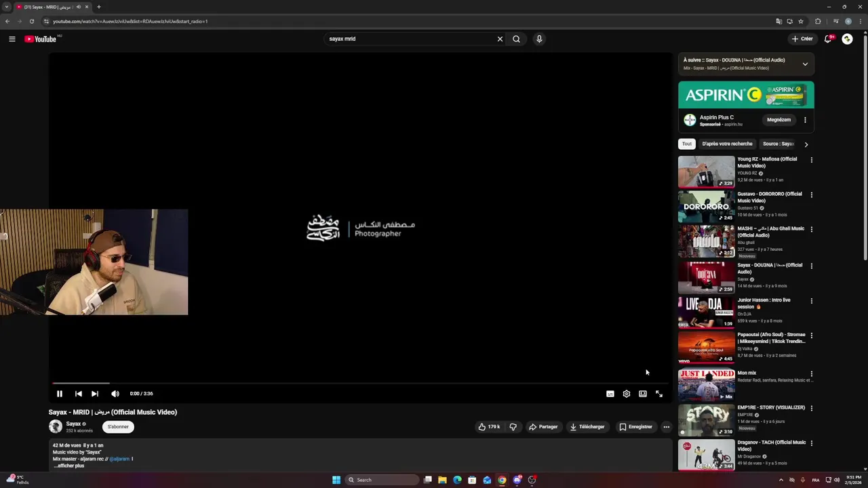Go back in the browser
This screenshot has width=868, height=488.
[7, 21]
